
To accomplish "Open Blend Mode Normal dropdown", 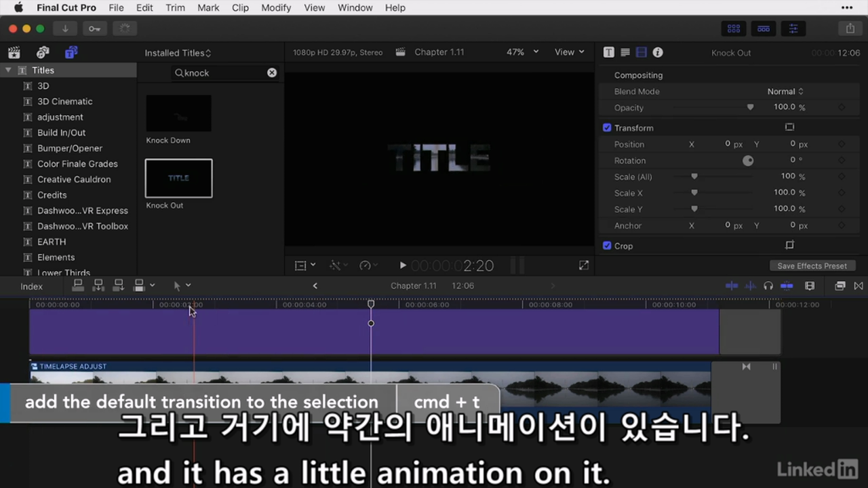I will coord(785,91).
